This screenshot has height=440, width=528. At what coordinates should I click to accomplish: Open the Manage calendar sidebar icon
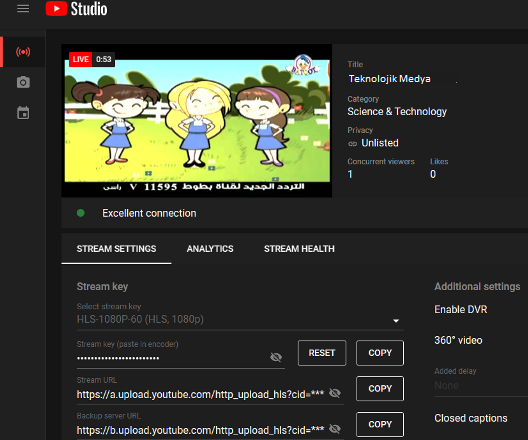tap(23, 113)
